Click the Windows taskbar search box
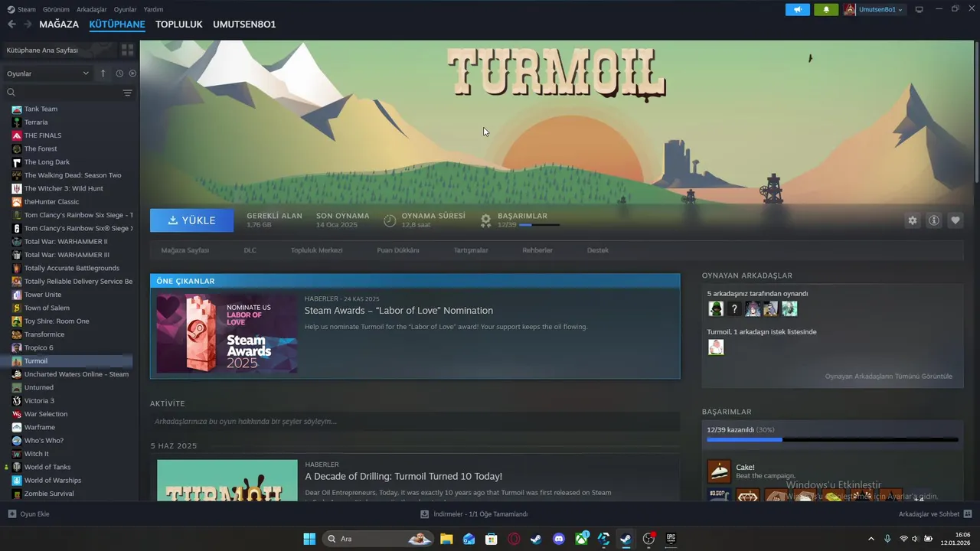The image size is (980, 551). pyautogui.click(x=377, y=539)
